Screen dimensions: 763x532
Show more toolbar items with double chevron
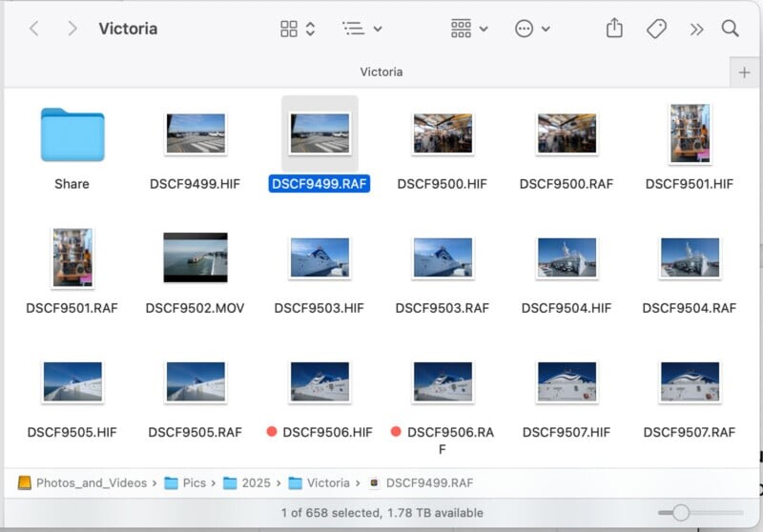[696, 29]
